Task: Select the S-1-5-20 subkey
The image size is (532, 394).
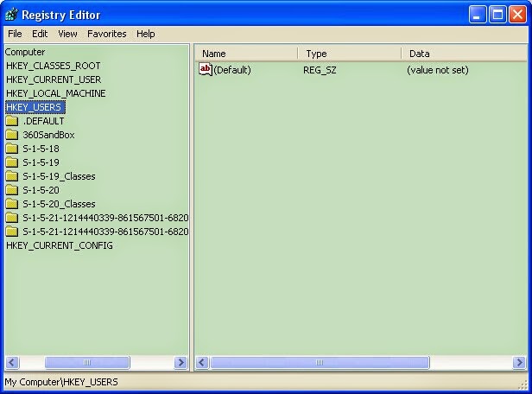Action: (41, 190)
